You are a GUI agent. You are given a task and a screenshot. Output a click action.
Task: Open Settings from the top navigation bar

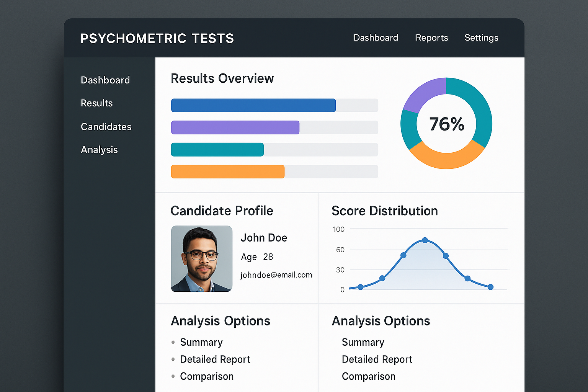pyautogui.click(x=481, y=38)
